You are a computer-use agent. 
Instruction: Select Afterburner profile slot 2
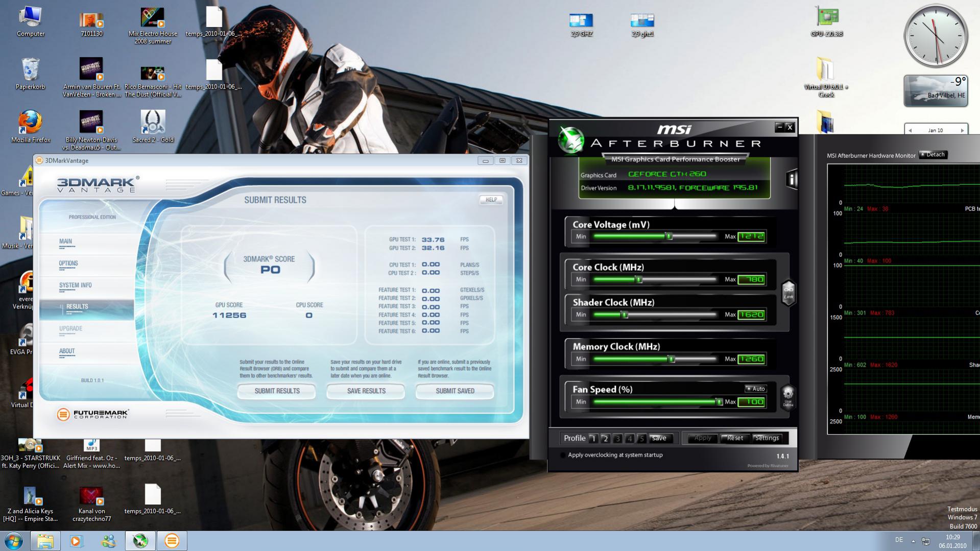(x=605, y=438)
